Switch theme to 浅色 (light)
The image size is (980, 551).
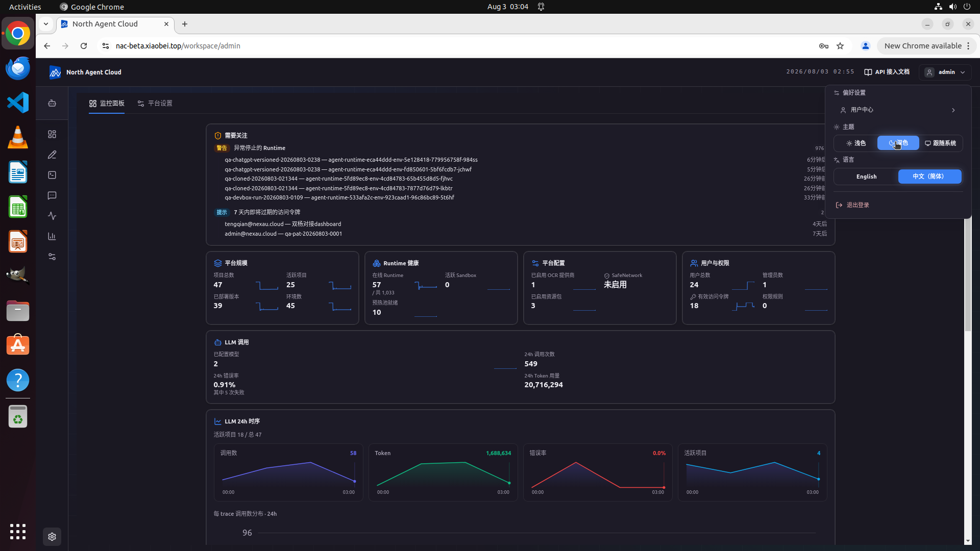coord(856,143)
